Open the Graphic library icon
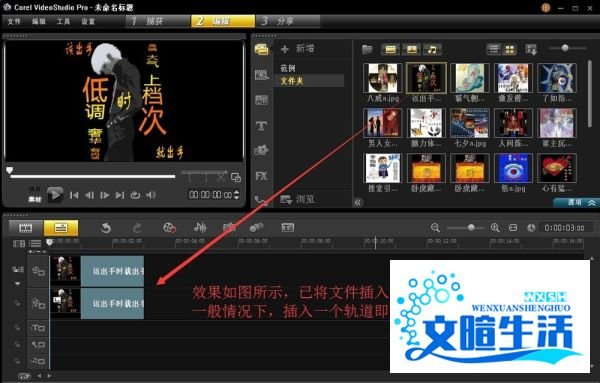Screen dimensions: 600x383 (261, 150)
